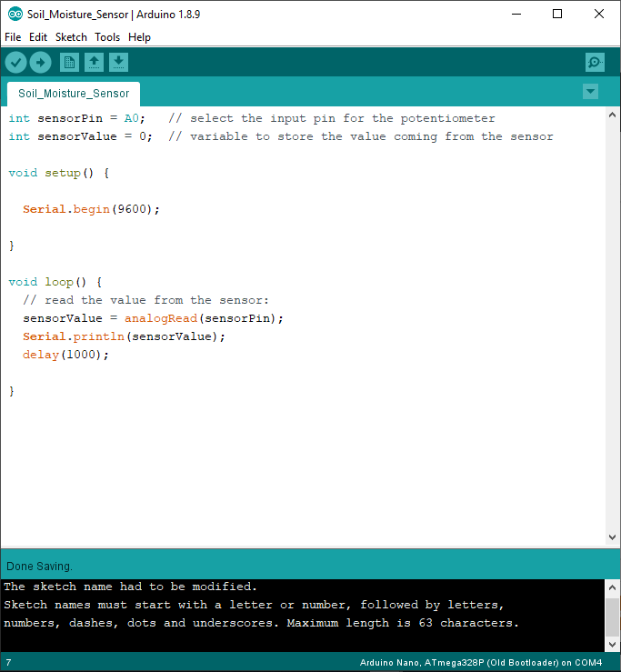Click the Verify sketch checkmark button
621x672 pixels.
click(15, 63)
